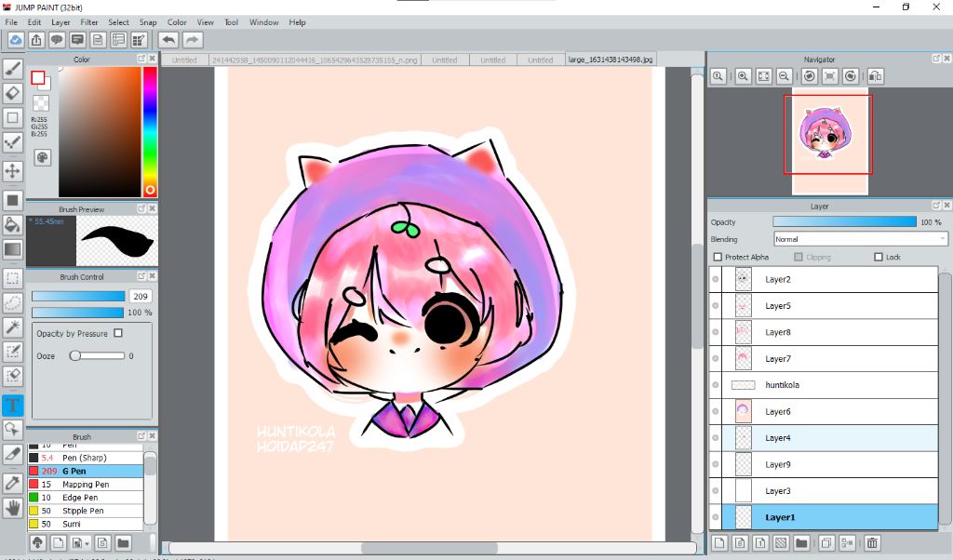The height and width of the screenshot is (560, 953).
Task: Click the new layer folder icon
Action: point(801,542)
